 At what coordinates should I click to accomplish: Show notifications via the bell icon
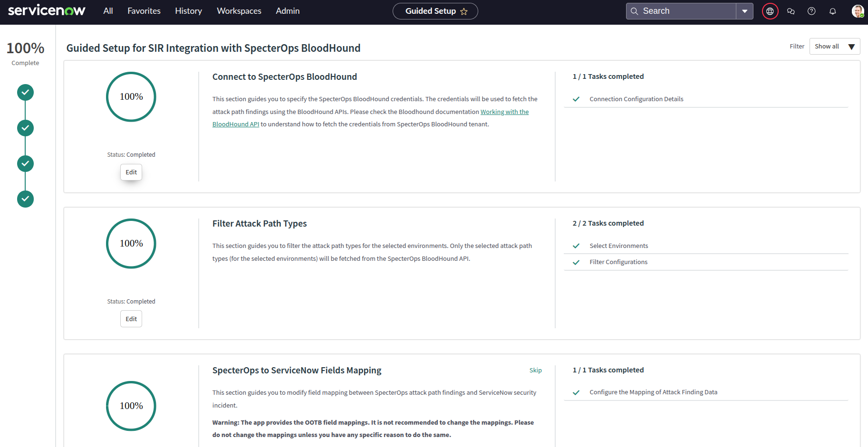click(x=832, y=11)
